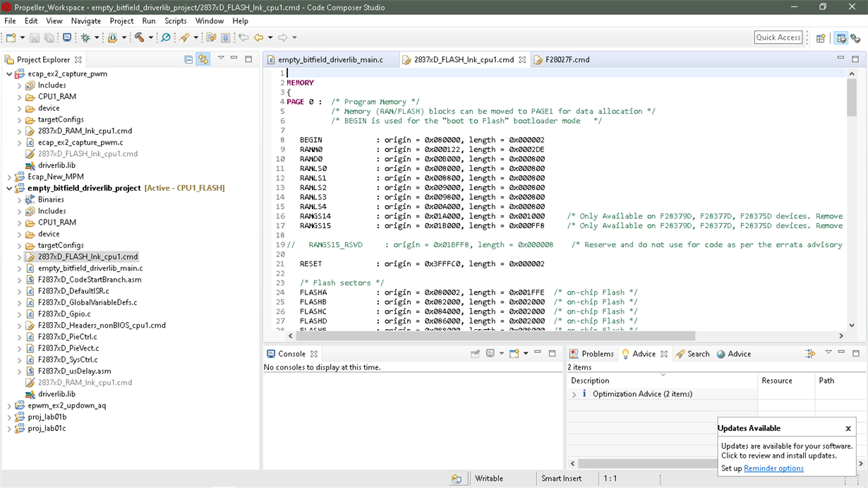Viewport: 868px width, 488px height.
Task: Click the Reminder options link in the popup
Action: [773, 468]
